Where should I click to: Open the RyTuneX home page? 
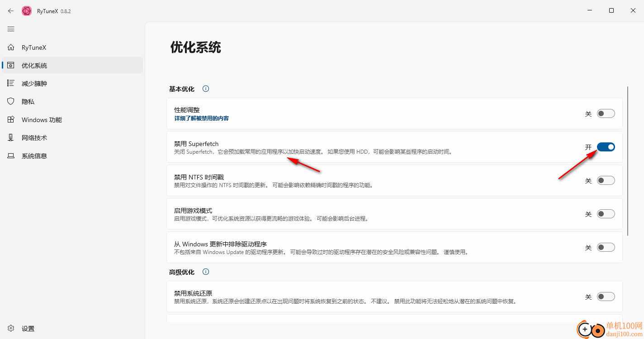click(x=72, y=47)
